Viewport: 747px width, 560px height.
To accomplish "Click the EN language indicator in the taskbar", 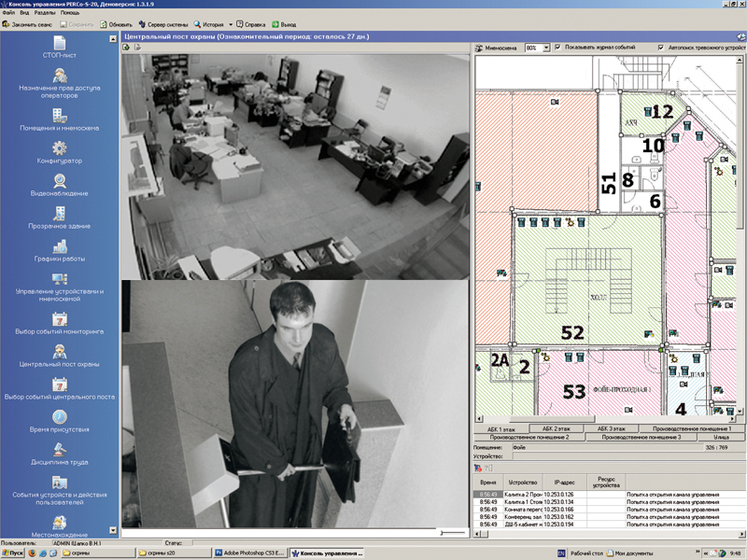I will [561, 553].
